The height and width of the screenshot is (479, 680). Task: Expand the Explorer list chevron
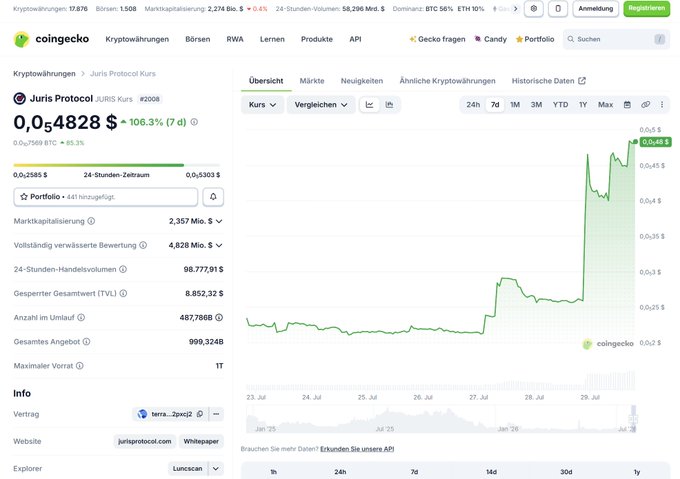tap(216, 469)
